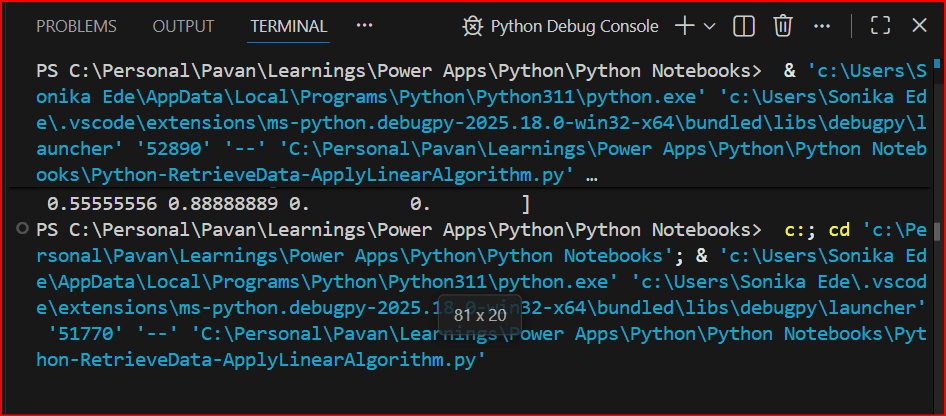Close the terminal panel
The width and height of the screenshot is (946, 416).
tap(918, 26)
